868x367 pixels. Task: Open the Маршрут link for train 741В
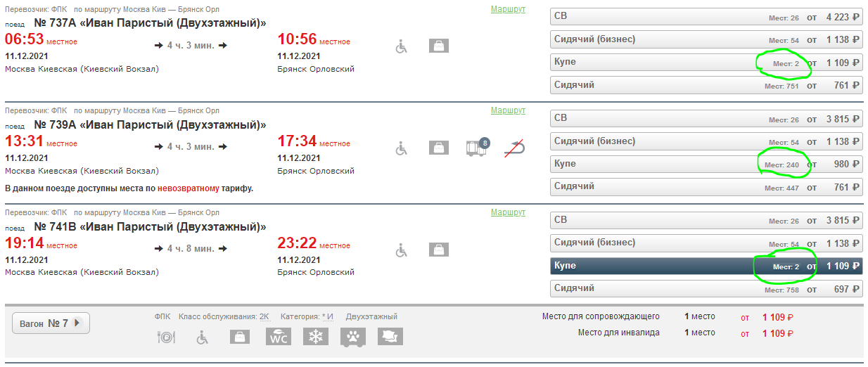click(x=508, y=212)
